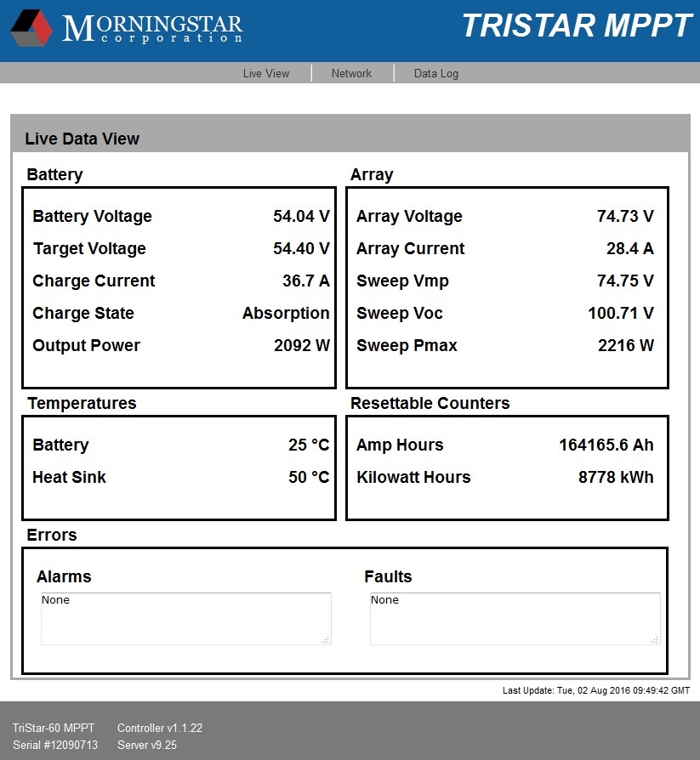Switch to the Network tab

pyautogui.click(x=351, y=73)
